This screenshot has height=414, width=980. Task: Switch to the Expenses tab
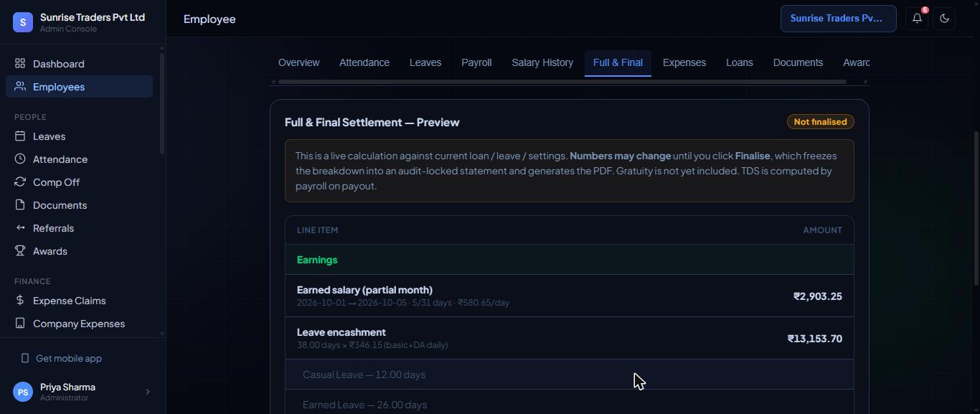click(684, 62)
